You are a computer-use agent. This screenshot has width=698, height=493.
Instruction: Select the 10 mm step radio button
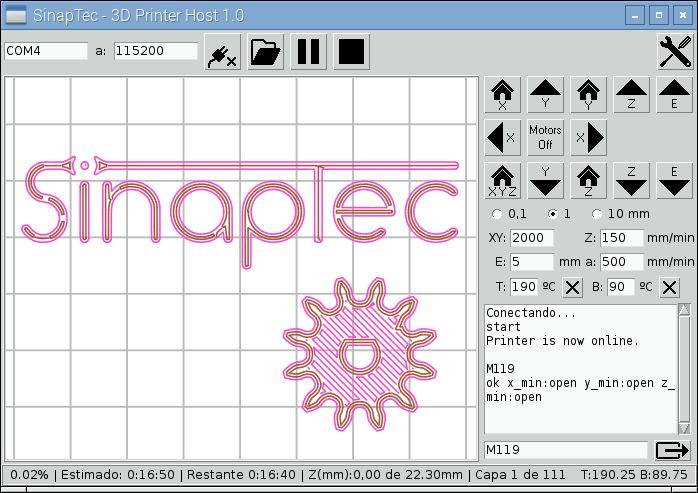[597, 214]
